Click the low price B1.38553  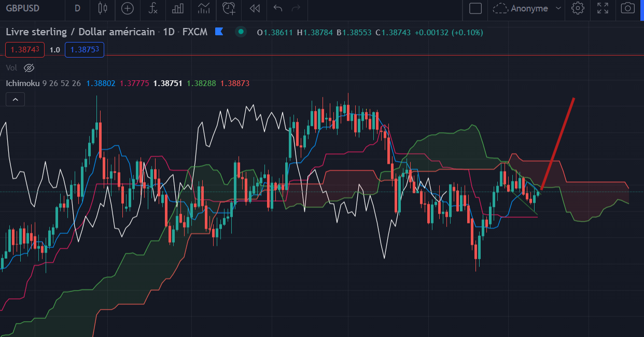354,32
